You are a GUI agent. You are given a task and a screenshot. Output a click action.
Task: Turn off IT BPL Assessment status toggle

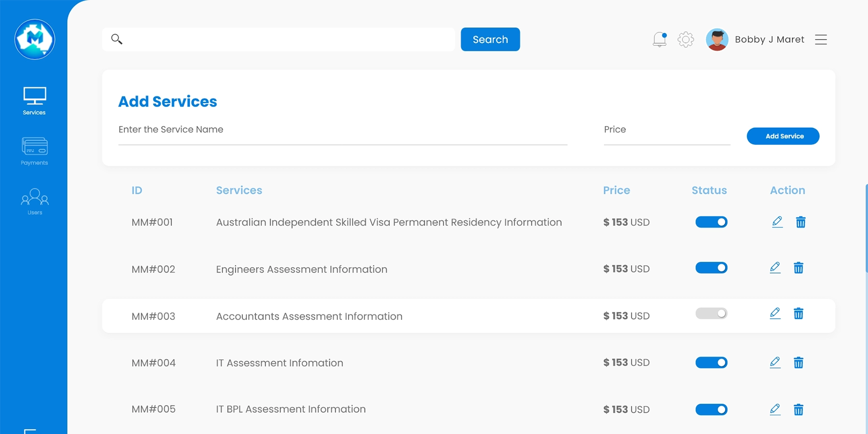[x=711, y=409]
